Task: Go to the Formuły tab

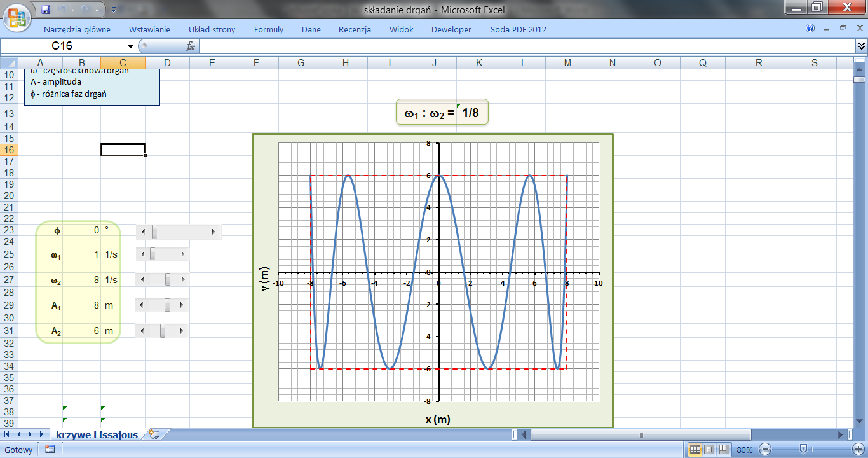Action: (269, 29)
